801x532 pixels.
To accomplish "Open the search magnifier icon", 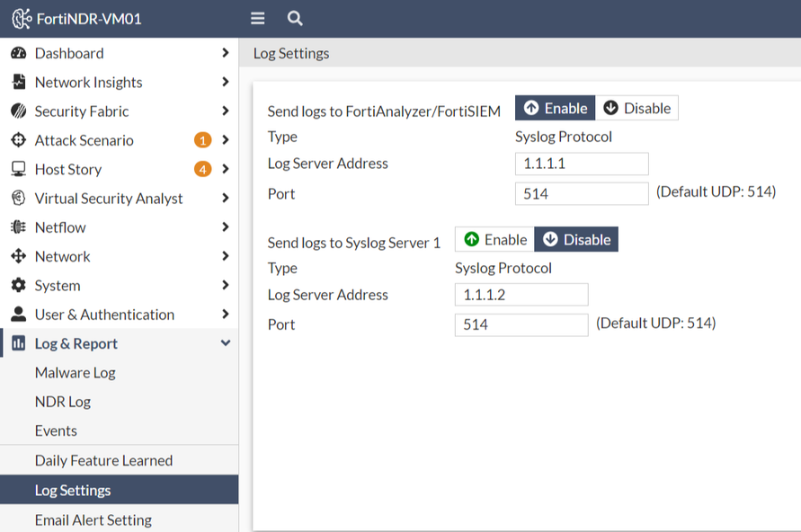I will pyautogui.click(x=294, y=18).
